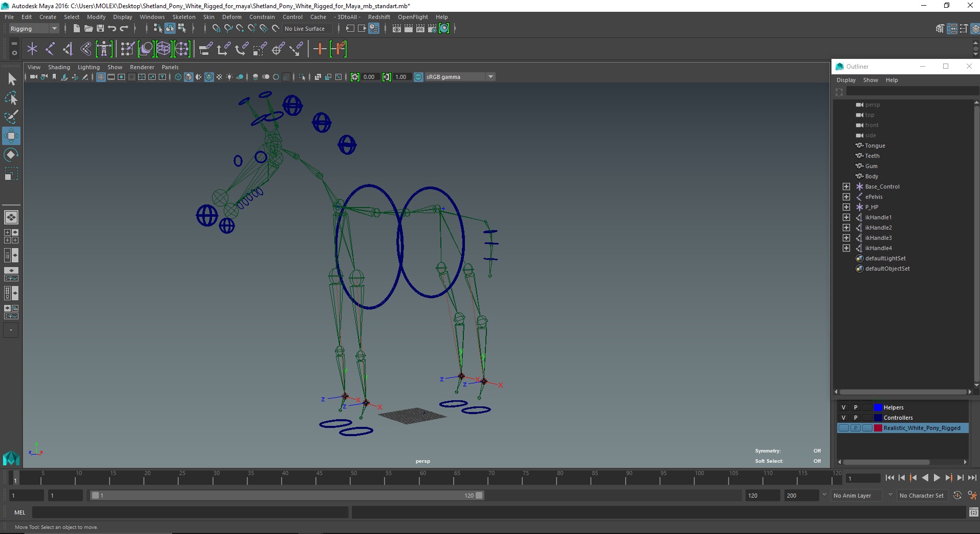Go to start of playback range
This screenshot has height=534, width=980.
[x=889, y=478]
